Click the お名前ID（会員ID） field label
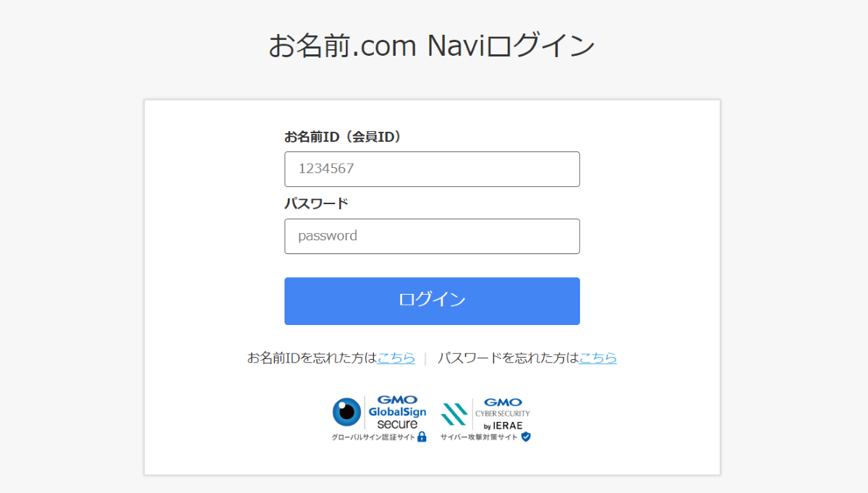 pyautogui.click(x=343, y=136)
